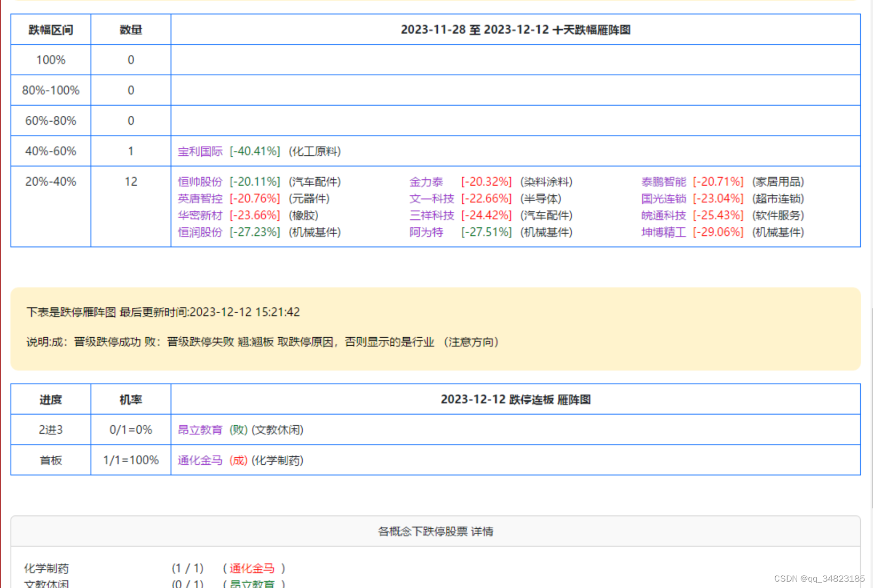This screenshot has width=873, height=588.
Task: Click the 60%-80% range cell
Action: point(51,121)
